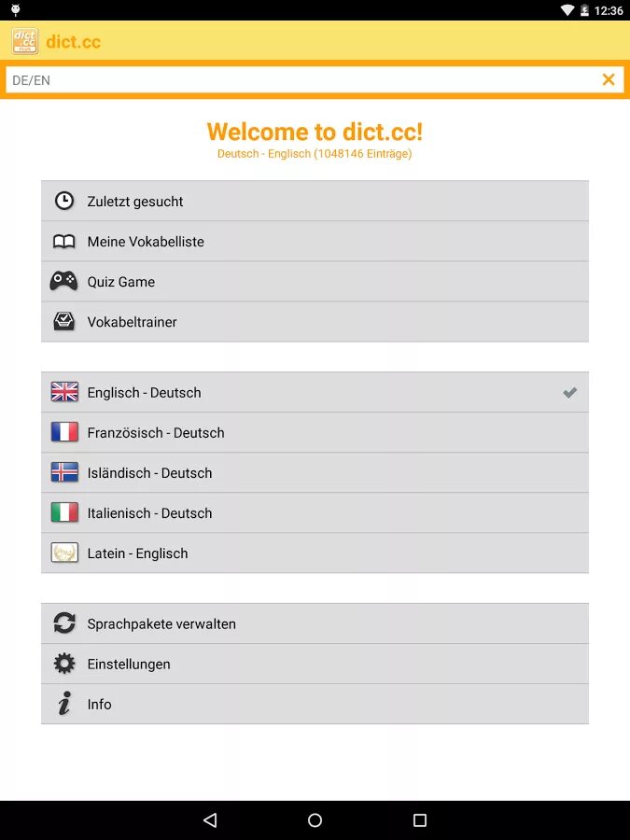
Task: Tap the Android home circle button
Action: [315, 819]
